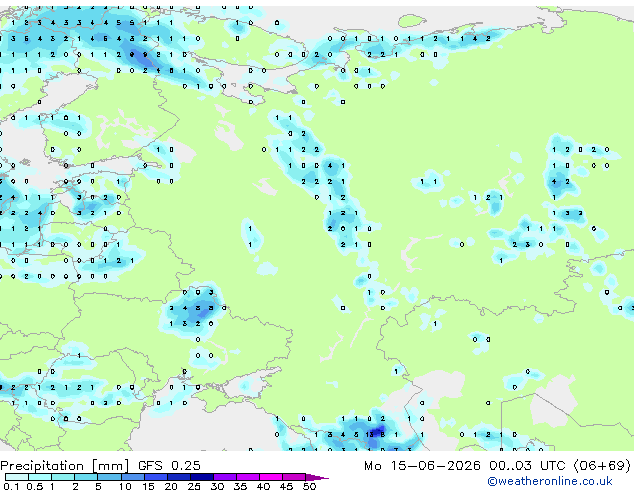Select the 0.5–1 mm legend swatch

click(x=40, y=477)
